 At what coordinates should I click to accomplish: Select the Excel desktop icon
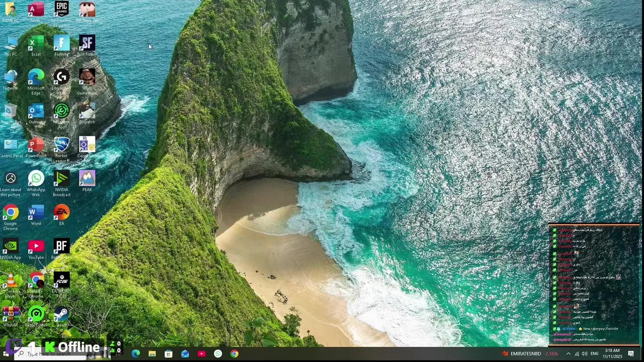point(36,46)
